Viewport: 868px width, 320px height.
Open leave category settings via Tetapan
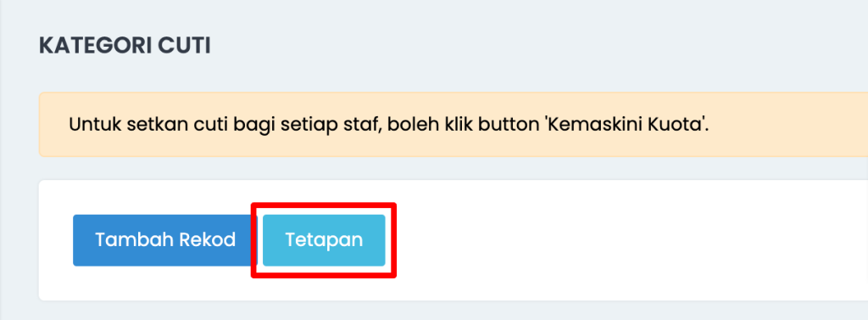(x=324, y=240)
